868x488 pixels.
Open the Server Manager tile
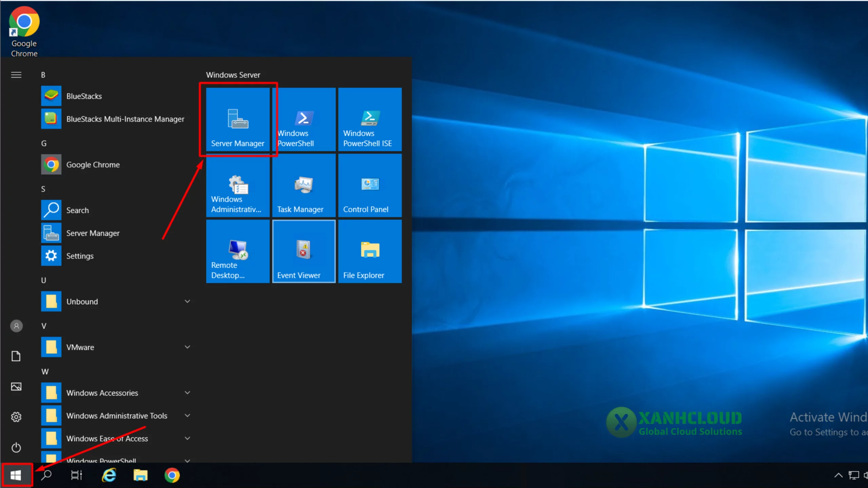point(238,119)
